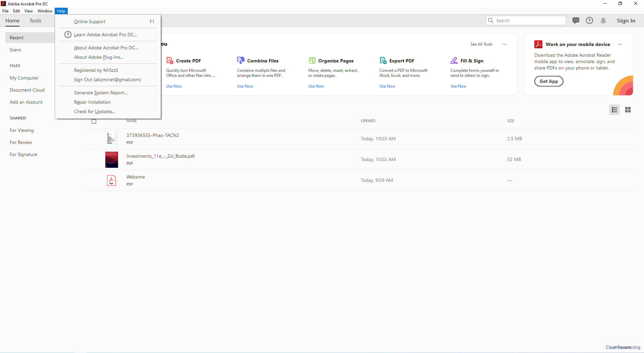The image size is (644, 353).
Task: Click Use Now under Create PDF
Action: click(x=174, y=86)
